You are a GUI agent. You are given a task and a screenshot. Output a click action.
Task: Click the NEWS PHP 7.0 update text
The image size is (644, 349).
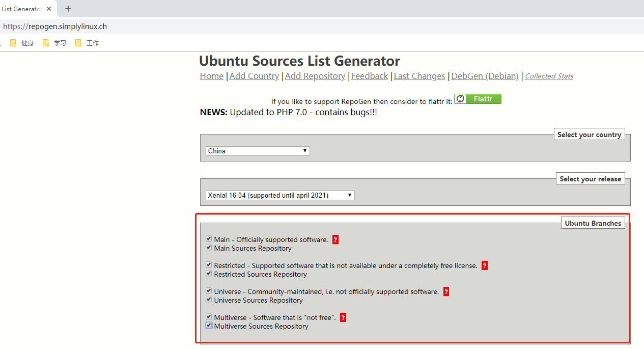pyautogui.click(x=289, y=112)
